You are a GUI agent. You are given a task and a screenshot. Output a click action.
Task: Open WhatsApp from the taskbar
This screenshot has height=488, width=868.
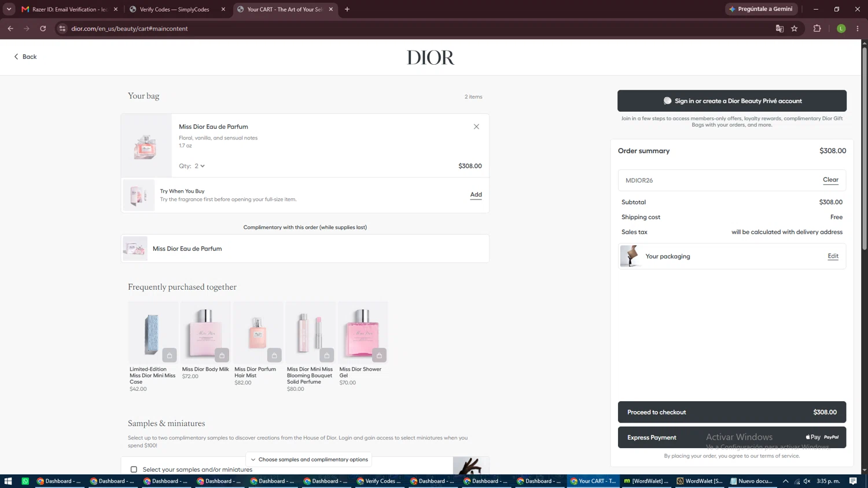[25, 481]
